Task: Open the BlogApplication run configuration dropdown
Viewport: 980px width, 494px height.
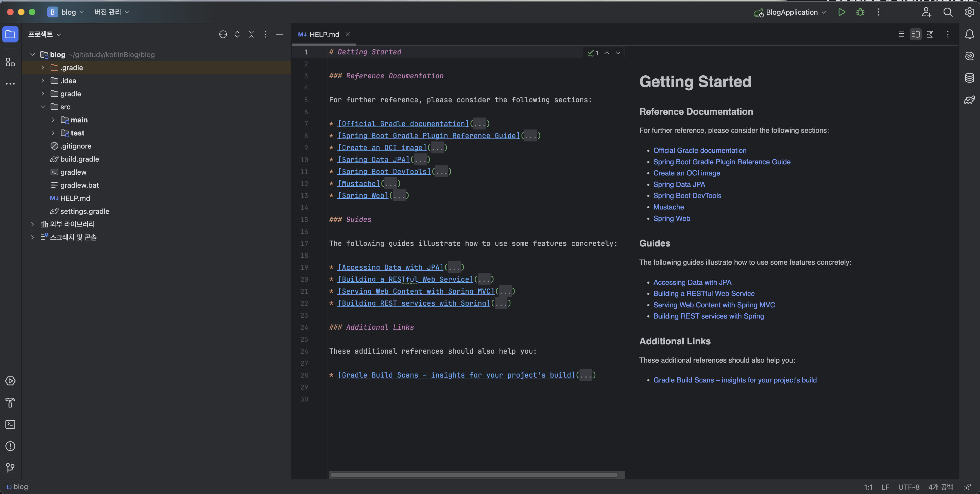Action: click(791, 12)
